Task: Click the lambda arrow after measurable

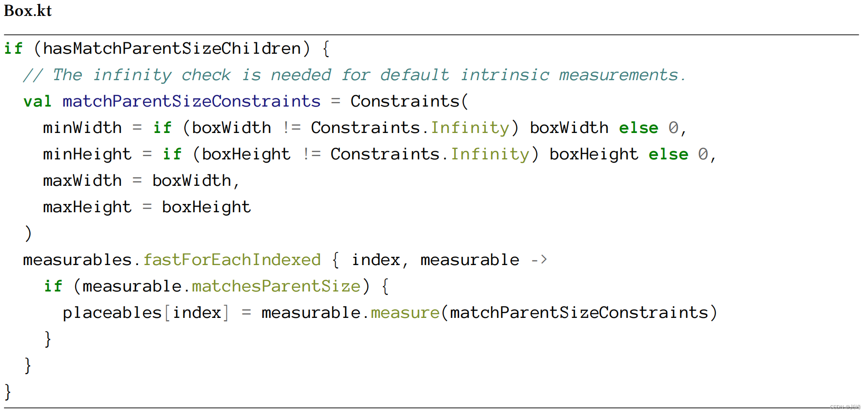Action: pos(539,260)
